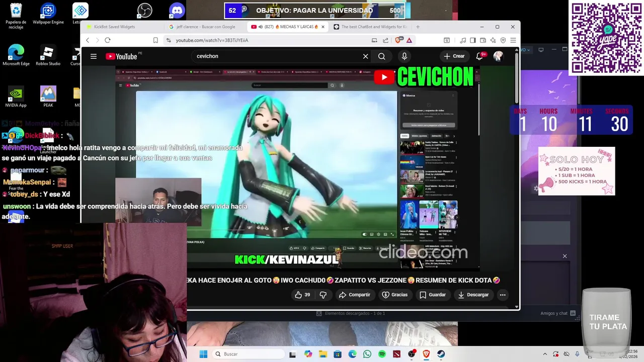This screenshot has height=362, width=644.
Task: Open Brave Rewards triangle icon
Action: point(409,40)
